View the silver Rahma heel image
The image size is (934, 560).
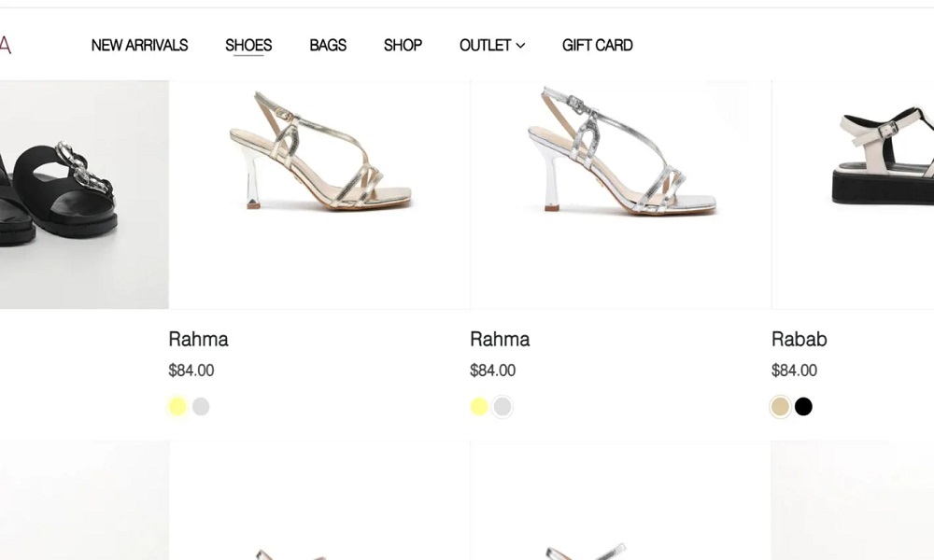click(x=620, y=154)
